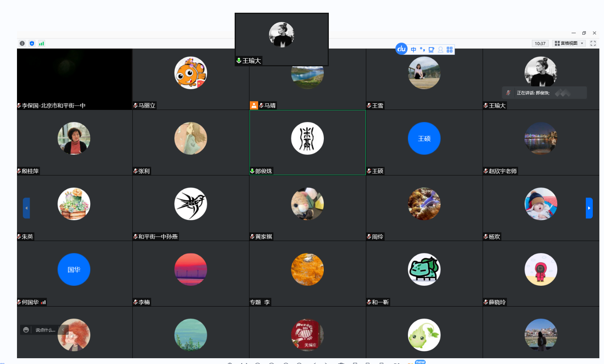Viewport: 604px width, 364px height.
Task: Check the green network signal icon
Action: (x=41, y=44)
